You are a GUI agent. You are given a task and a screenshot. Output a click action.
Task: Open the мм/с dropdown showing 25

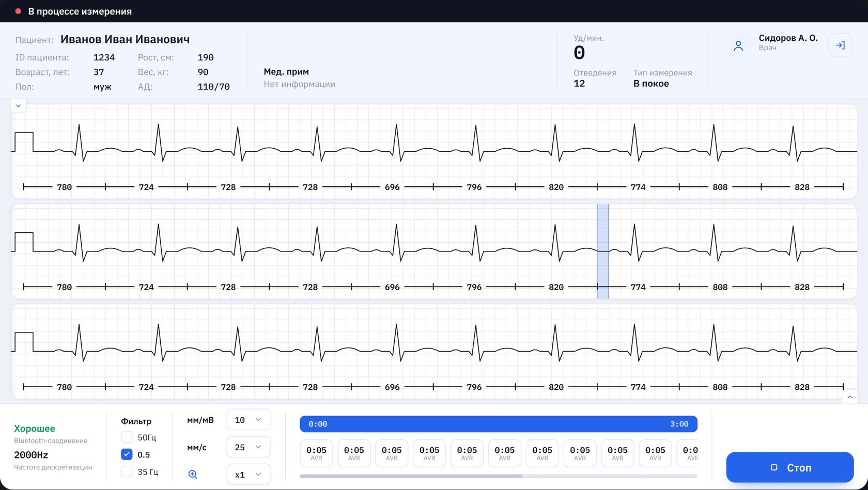(249, 447)
